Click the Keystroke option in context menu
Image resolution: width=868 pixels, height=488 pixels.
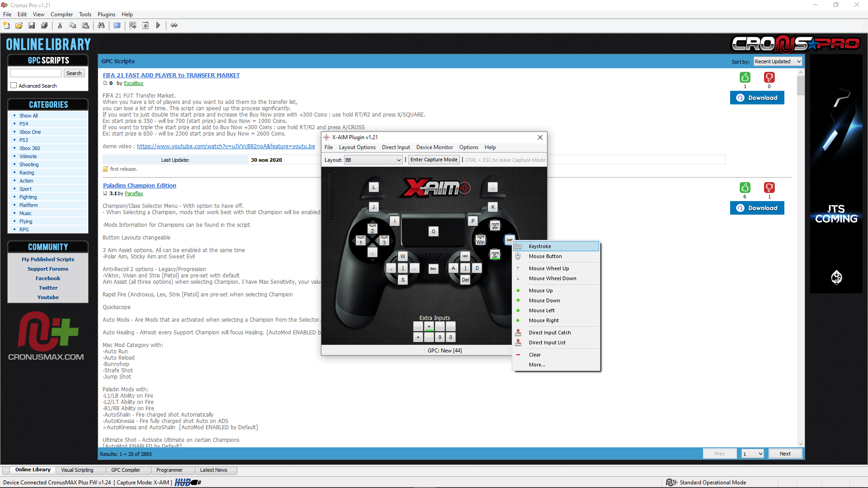point(539,245)
